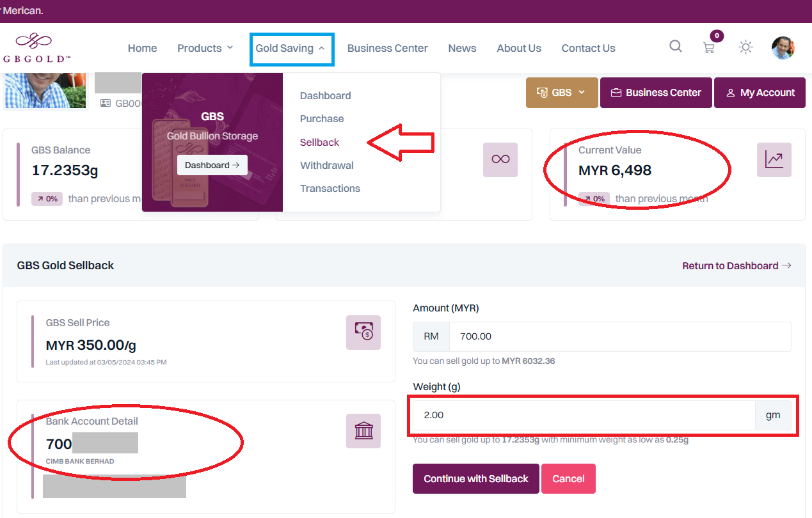Click the search magnifier icon
Viewport: 812px width, 518px height.
(x=676, y=47)
